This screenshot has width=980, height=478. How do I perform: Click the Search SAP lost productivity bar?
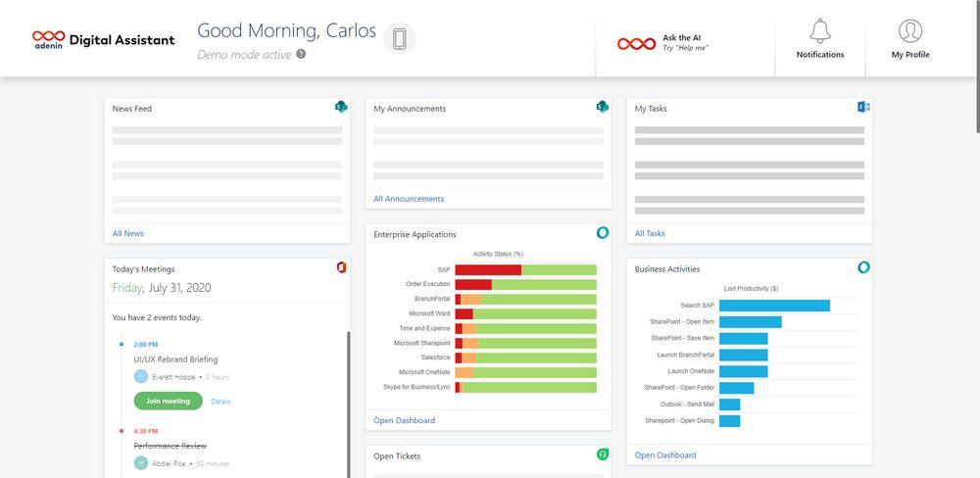click(774, 306)
